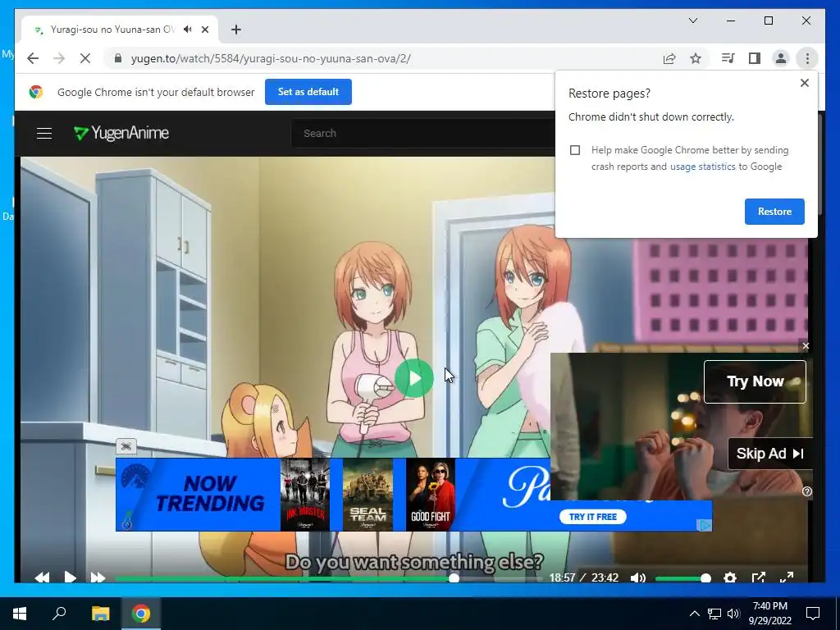
Task: Toggle Chrome side panel
Action: (x=755, y=58)
